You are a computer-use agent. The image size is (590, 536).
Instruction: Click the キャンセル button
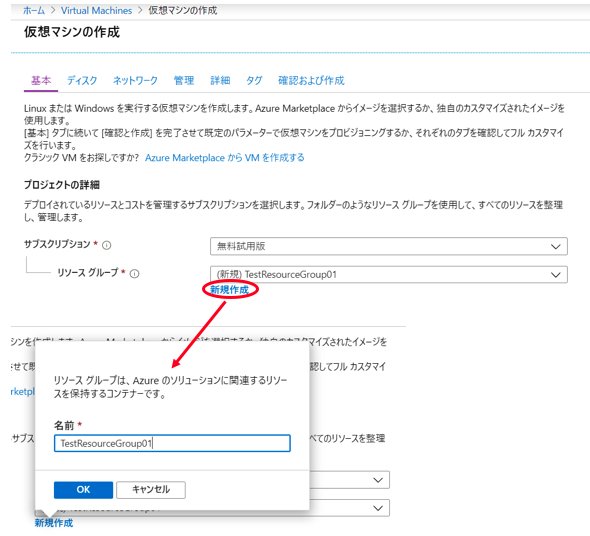point(151,490)
